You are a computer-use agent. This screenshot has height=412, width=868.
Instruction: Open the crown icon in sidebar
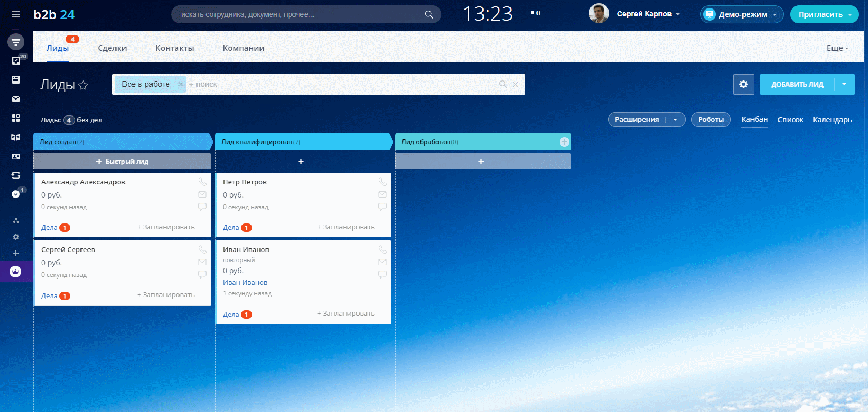coord(16,272)
